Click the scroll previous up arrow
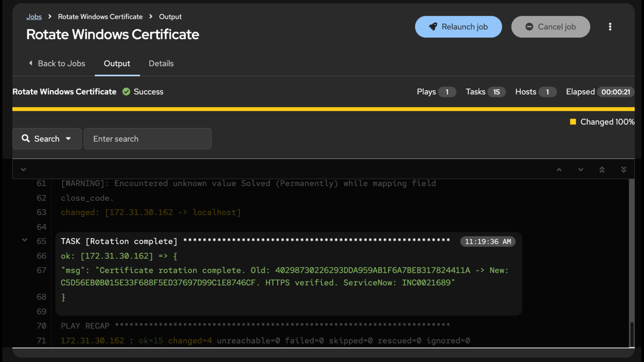 [559, 170]
